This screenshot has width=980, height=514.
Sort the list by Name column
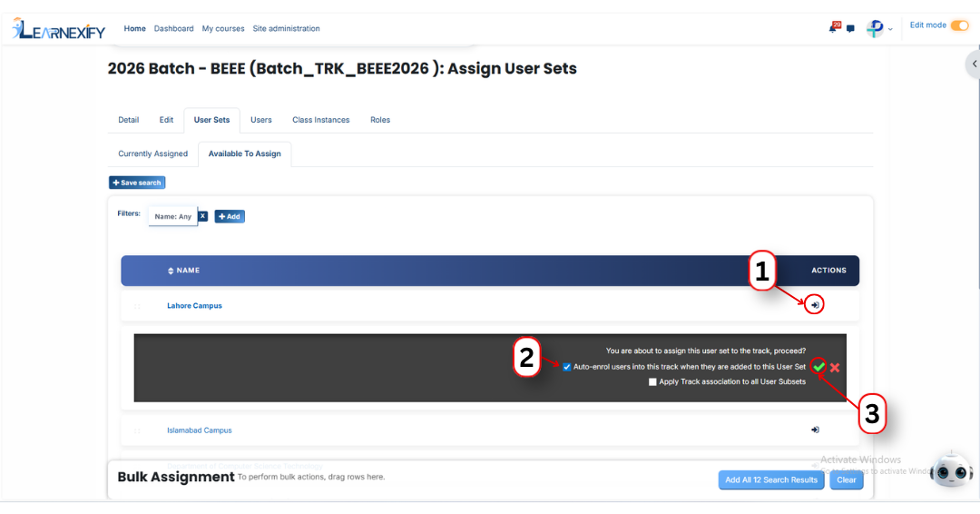[183, 271]
